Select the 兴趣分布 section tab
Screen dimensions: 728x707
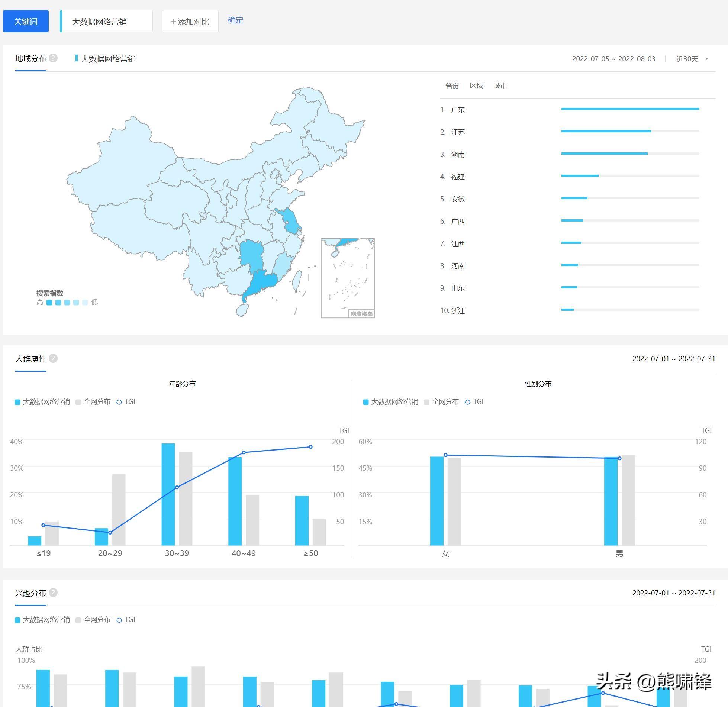[x=30, y=593]
